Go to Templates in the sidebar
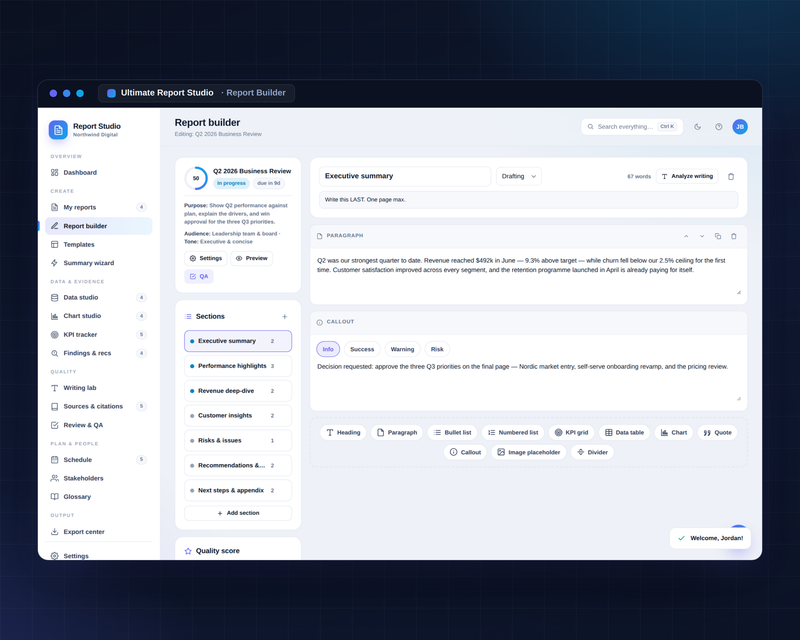The image size is (800, 640). pos(98,244)
